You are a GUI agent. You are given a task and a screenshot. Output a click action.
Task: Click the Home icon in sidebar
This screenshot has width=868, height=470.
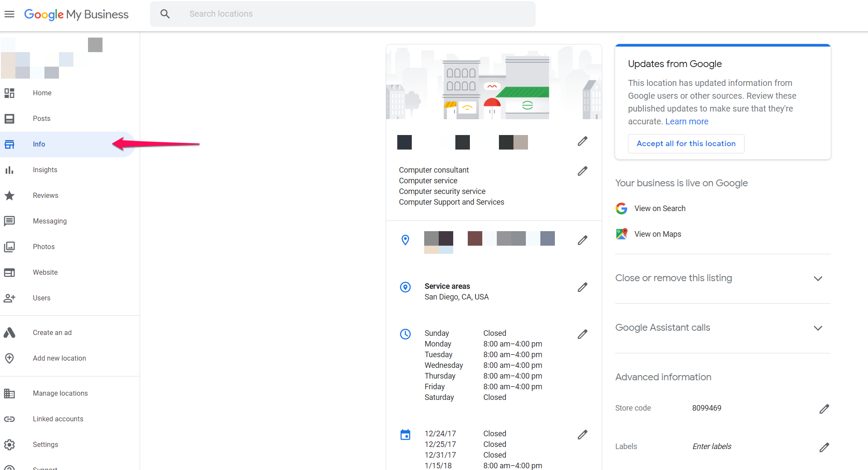(9, 93)
